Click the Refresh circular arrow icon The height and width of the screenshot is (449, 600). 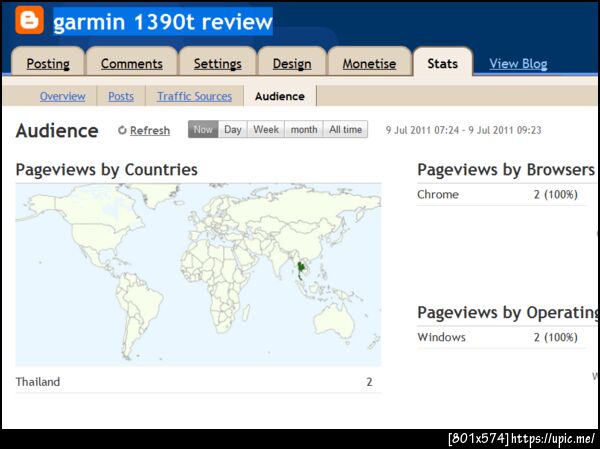tap(122, 130)
